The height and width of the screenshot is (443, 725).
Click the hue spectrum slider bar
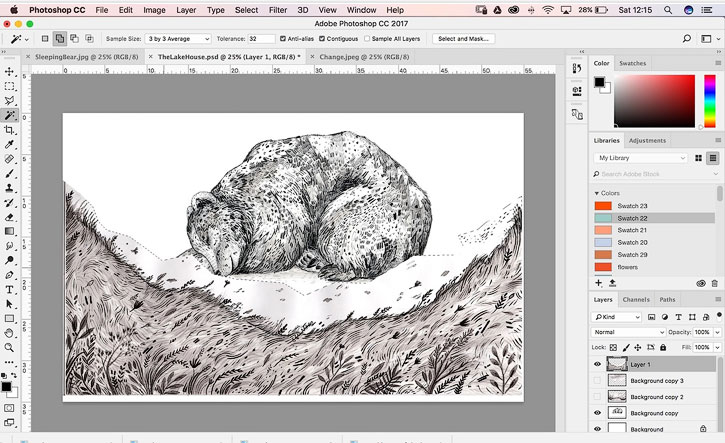pos(710,101)
